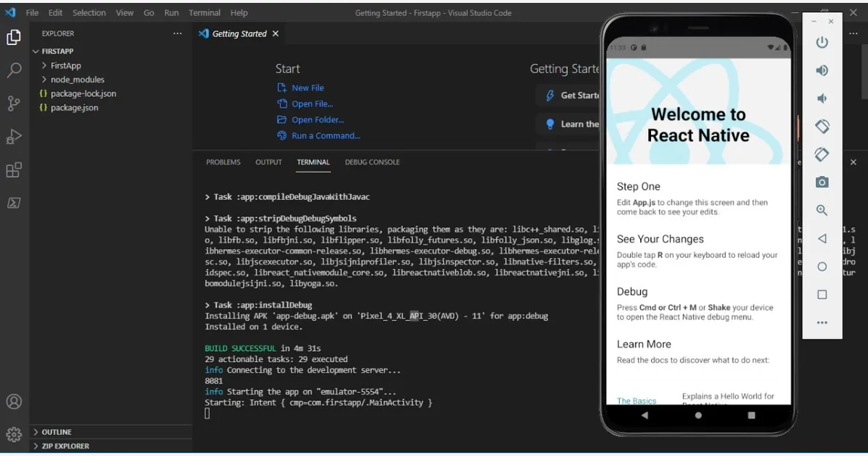Viewport: 868px width, 456px height.
Task: Tap the emulator toolbar Back triangle
Action: pyautogui.click(x=822, y=238)
